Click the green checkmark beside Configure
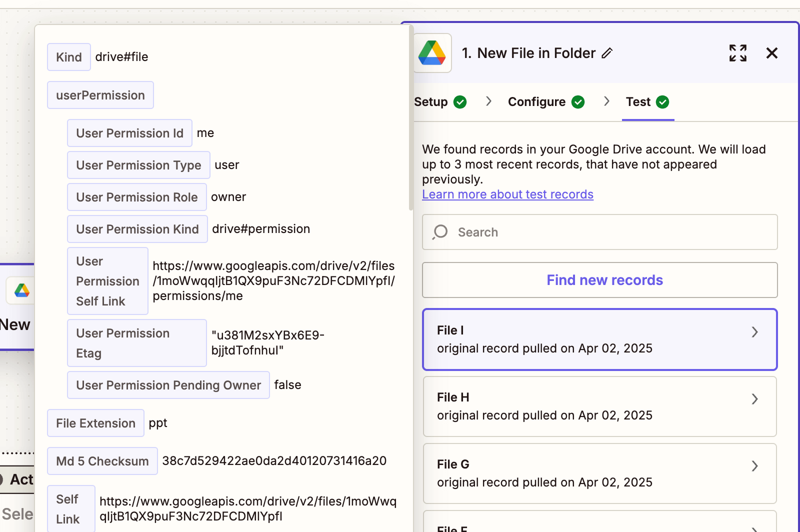Viewport: 800px width, 532px height. coord(578,101)
